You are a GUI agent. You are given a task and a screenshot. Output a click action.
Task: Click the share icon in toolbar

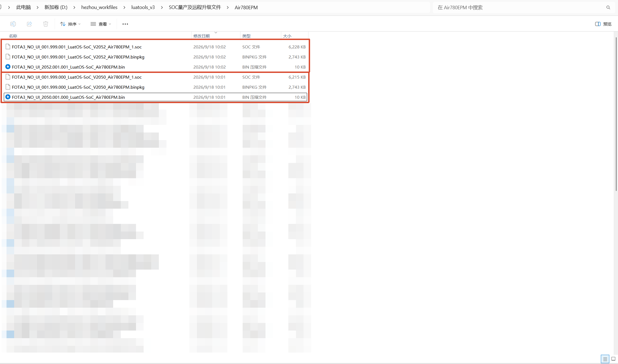coord(29,24)
